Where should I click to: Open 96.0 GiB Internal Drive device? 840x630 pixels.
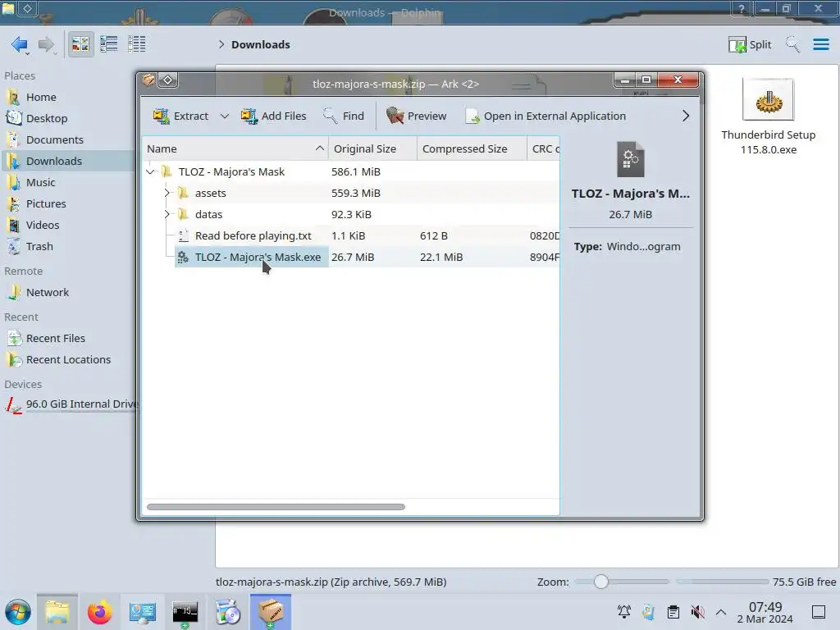69,404
